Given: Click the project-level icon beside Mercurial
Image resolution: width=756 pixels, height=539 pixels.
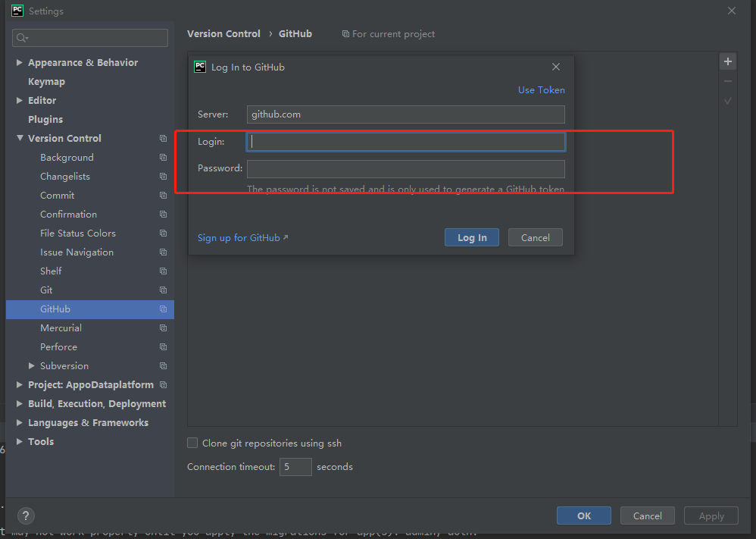Looking at the screenshot, I should 164,328.
